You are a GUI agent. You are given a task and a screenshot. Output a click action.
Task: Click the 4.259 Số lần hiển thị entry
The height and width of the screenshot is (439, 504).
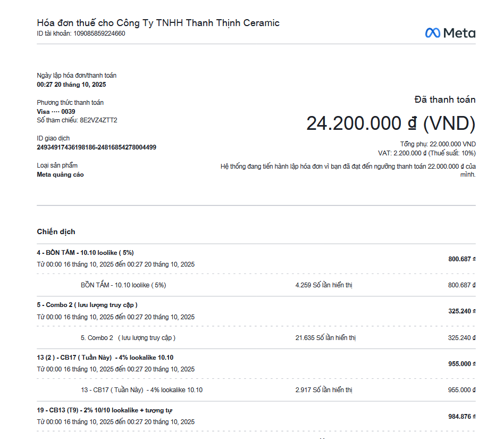coord(324,285)
